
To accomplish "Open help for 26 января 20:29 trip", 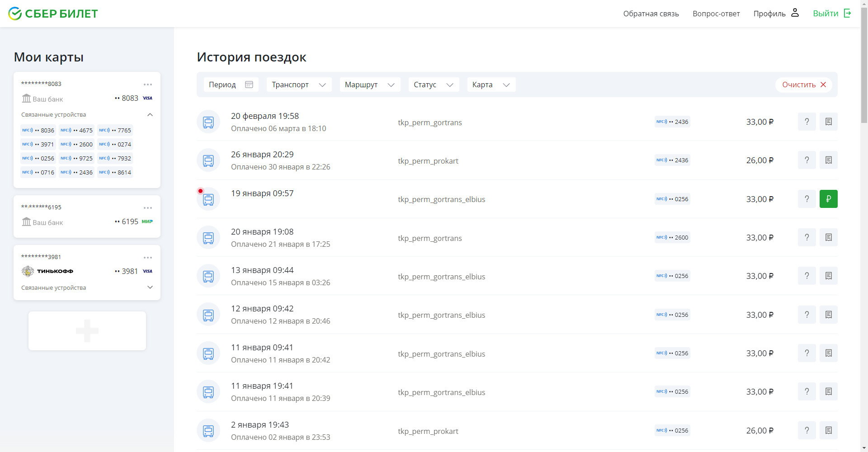I will pos(807,160).
